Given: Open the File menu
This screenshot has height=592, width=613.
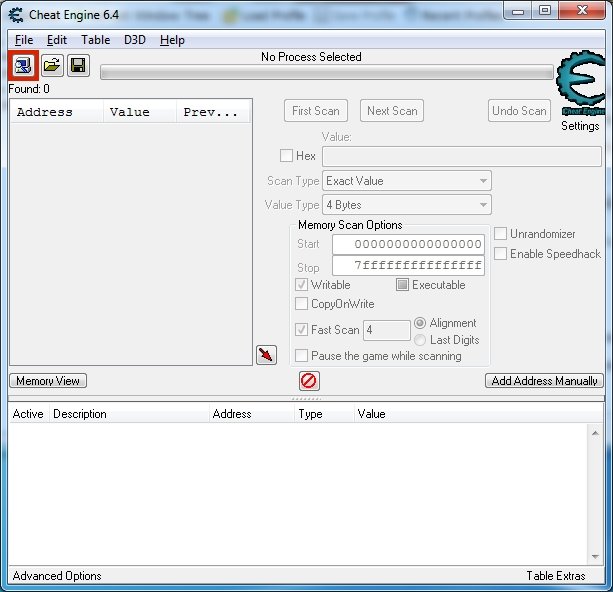Looking at the screenshot, I should [24, 40].
